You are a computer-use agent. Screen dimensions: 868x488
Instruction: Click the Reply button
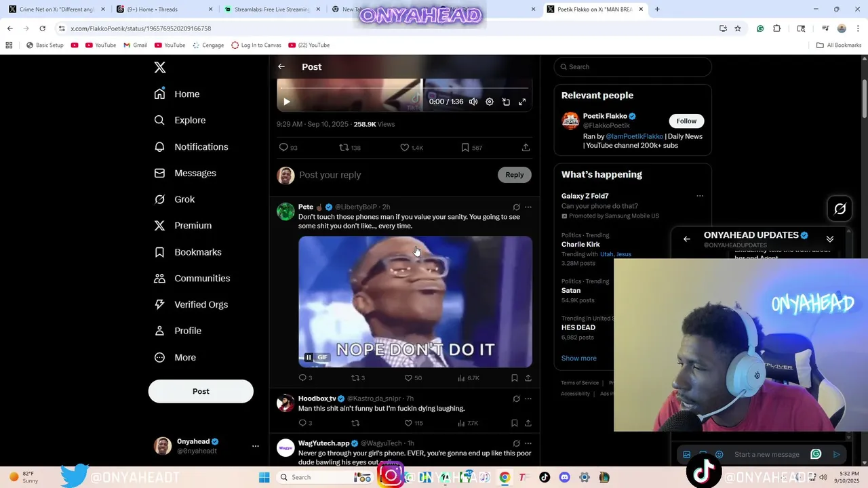(515, 175)
